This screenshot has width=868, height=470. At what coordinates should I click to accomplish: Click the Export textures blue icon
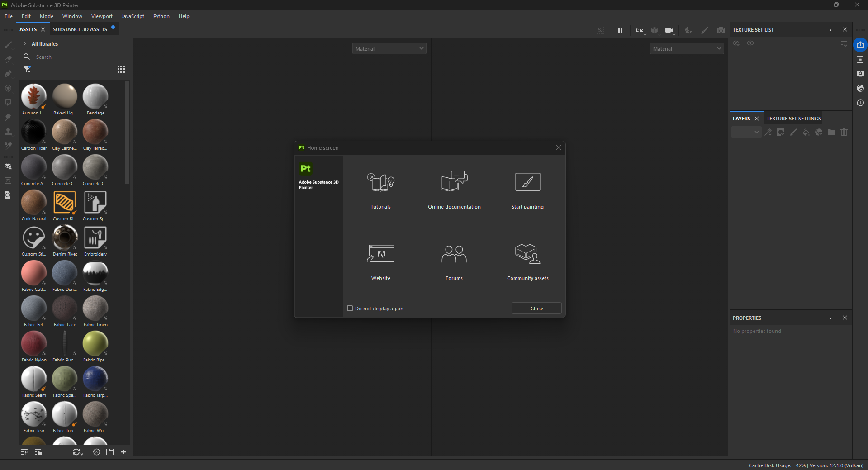coord(860,45)
